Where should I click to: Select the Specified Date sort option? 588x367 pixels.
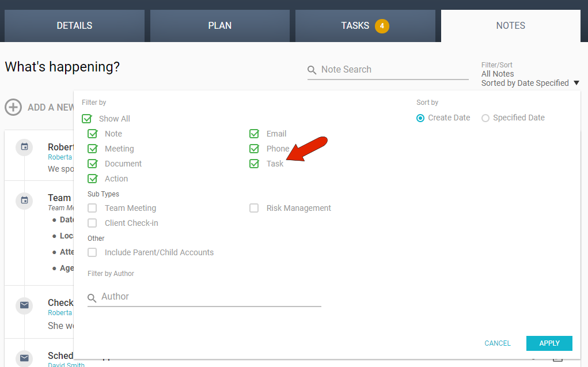tap(485, 118)
